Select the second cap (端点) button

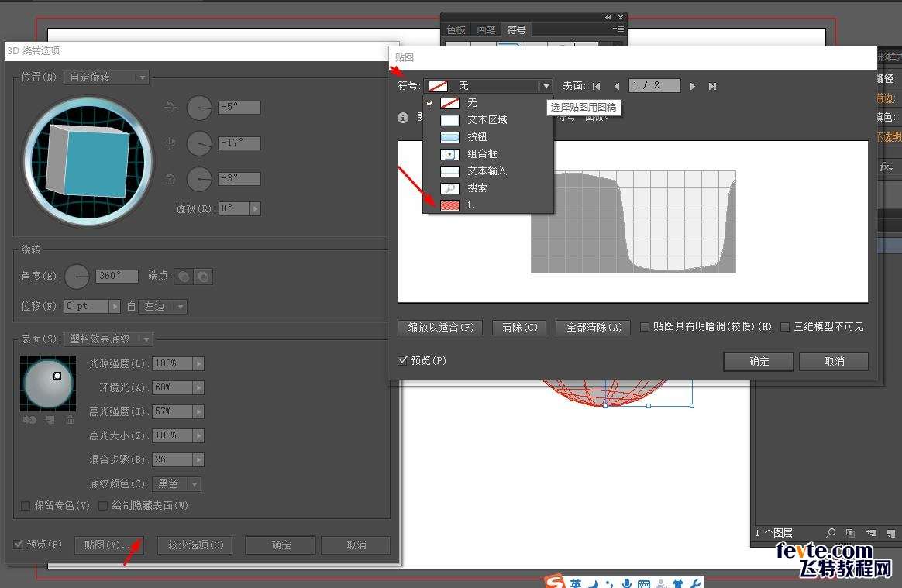point(203,277)
